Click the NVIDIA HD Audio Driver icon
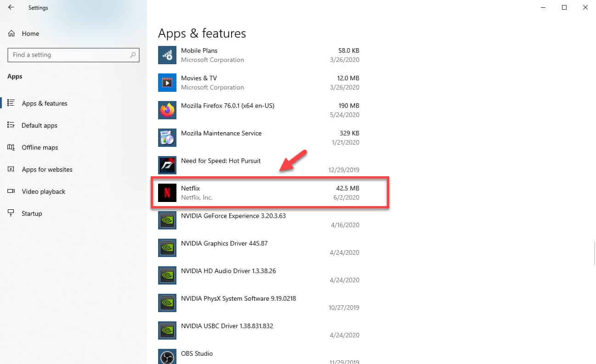The width and height of the screenshot is (596, 364). [x=167, y=275]
